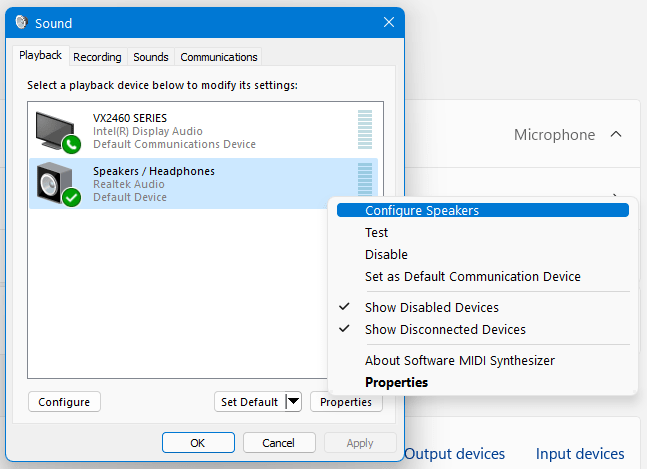Viewport: 647px width, 469px height.
Task: Click the Configure button
Action: (x=64, y=402)
